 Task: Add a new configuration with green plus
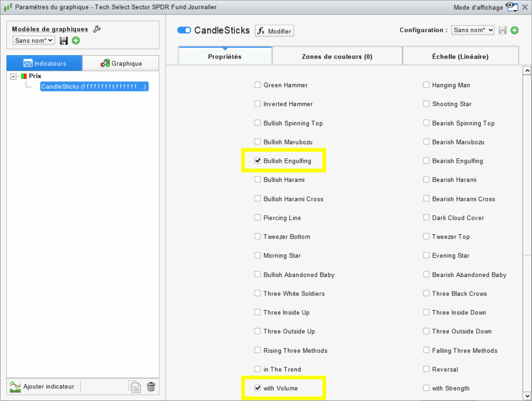[514, 30]
